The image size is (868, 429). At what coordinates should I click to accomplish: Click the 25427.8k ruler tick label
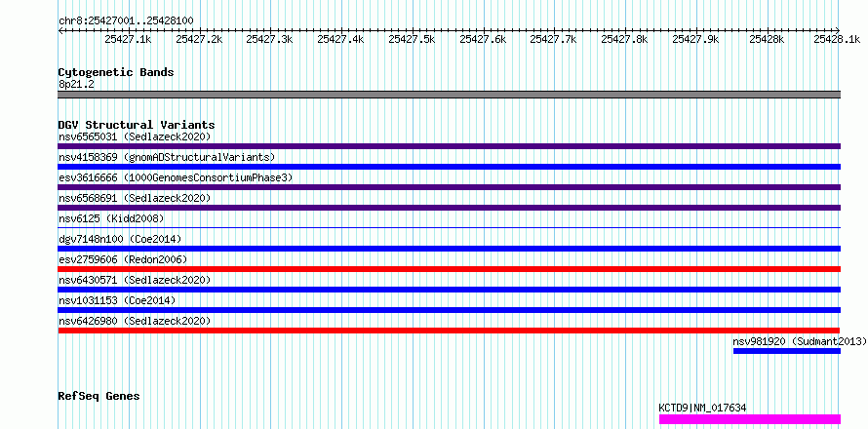[624, 39]
